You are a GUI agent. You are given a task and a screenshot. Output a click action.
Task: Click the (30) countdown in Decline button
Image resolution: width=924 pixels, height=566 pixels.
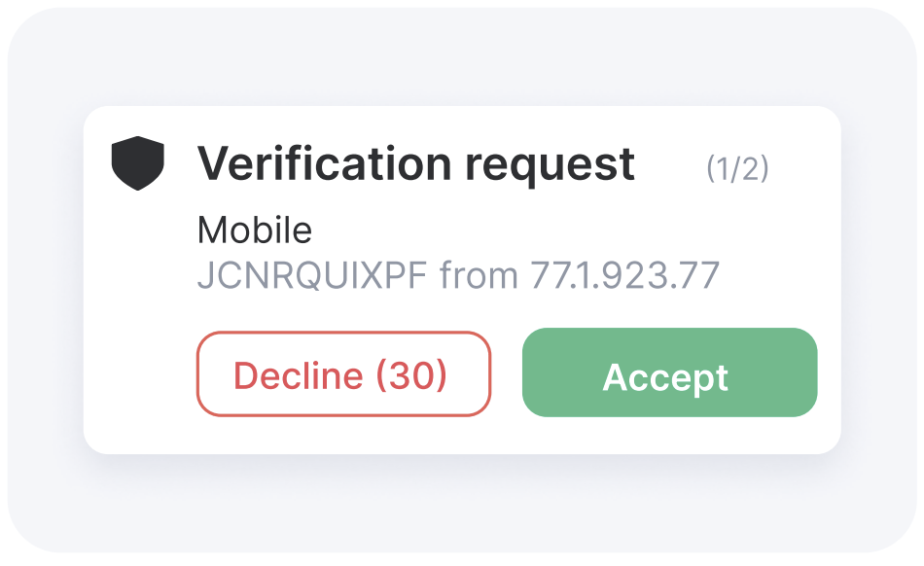412,375
